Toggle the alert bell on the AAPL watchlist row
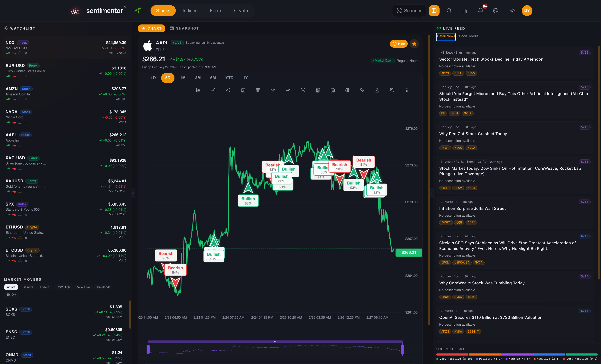 point(20,145)
